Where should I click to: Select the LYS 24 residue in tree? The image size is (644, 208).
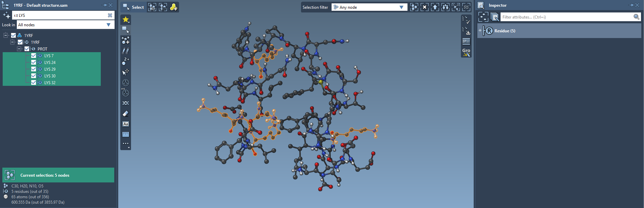click(50, 63)
